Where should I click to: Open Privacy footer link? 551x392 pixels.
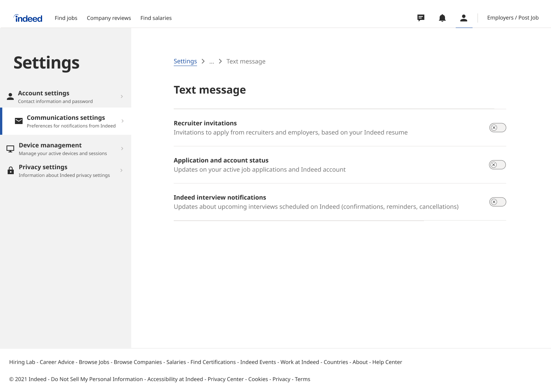(282, 379)
